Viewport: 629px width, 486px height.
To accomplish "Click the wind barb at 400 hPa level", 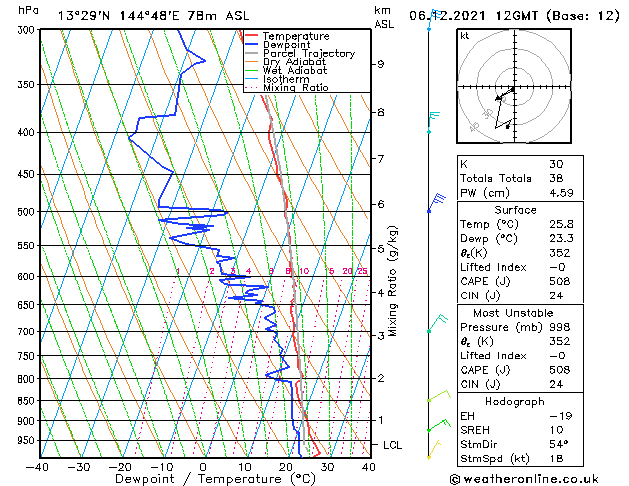I will [434, 122].
